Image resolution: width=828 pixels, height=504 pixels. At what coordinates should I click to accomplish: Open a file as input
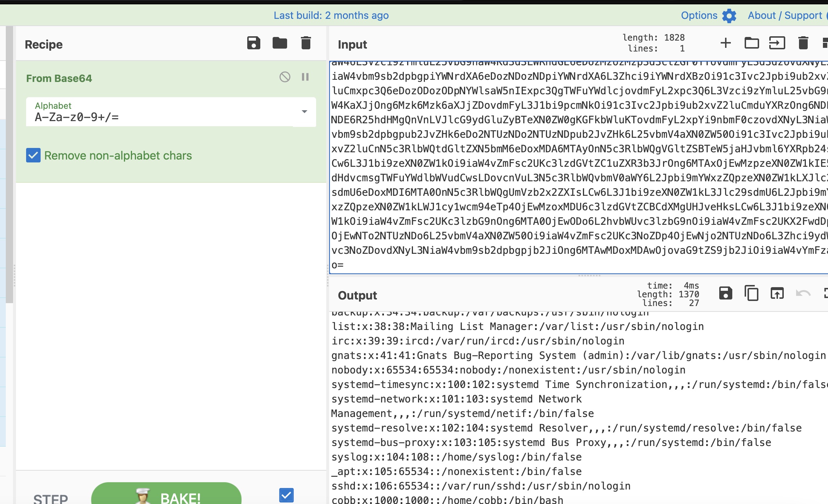click(x=777, y=43)
